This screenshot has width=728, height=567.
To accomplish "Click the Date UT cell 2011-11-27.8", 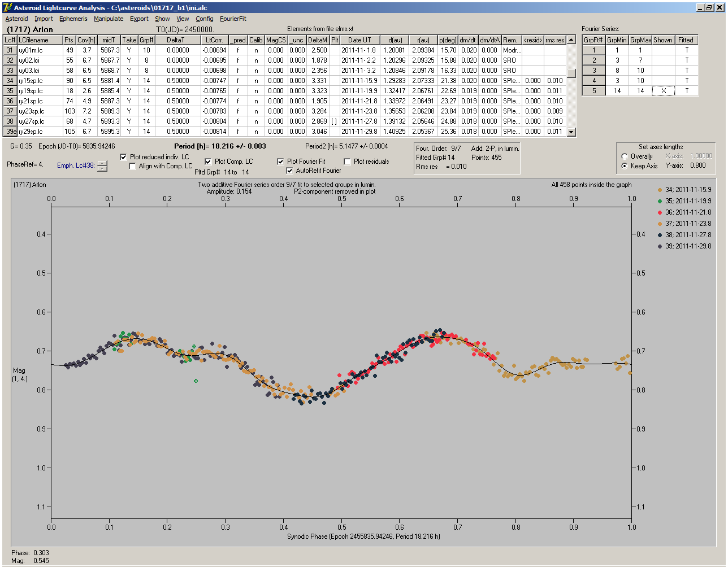I will 359,121.
